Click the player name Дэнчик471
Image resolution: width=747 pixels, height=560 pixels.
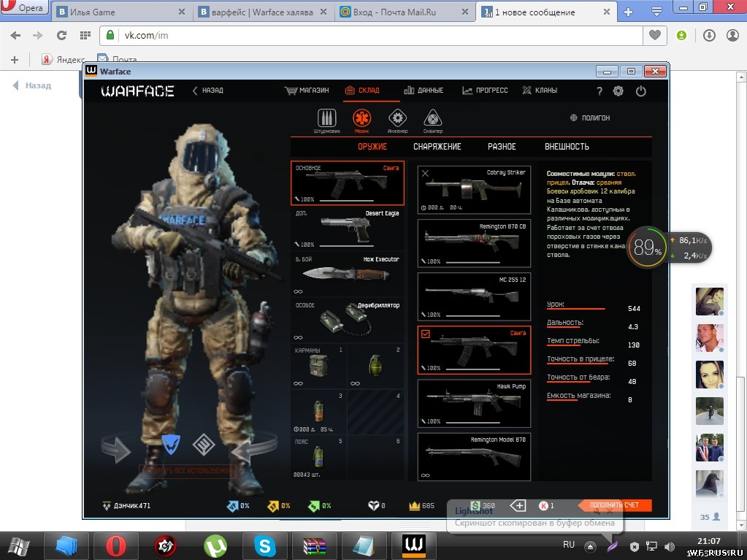132,506
